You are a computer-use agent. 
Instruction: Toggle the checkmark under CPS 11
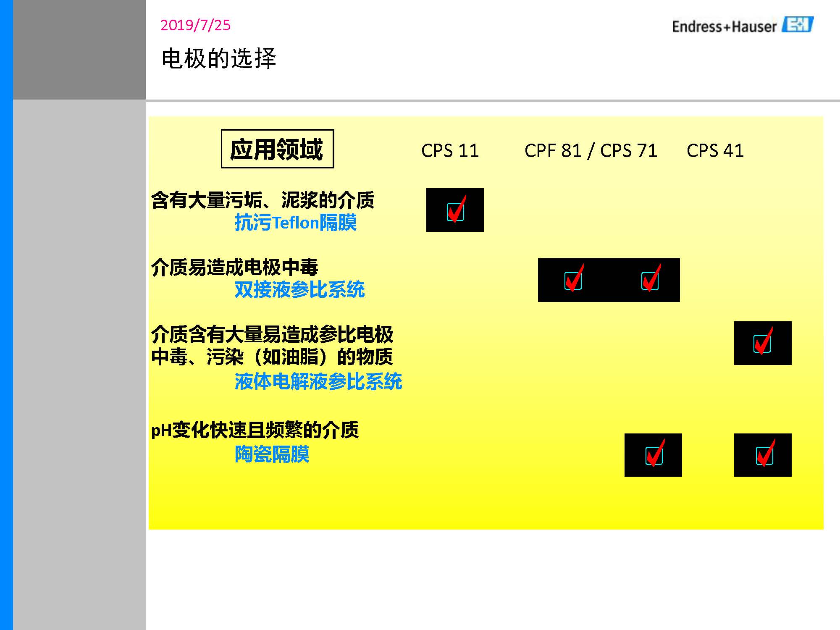455,210
